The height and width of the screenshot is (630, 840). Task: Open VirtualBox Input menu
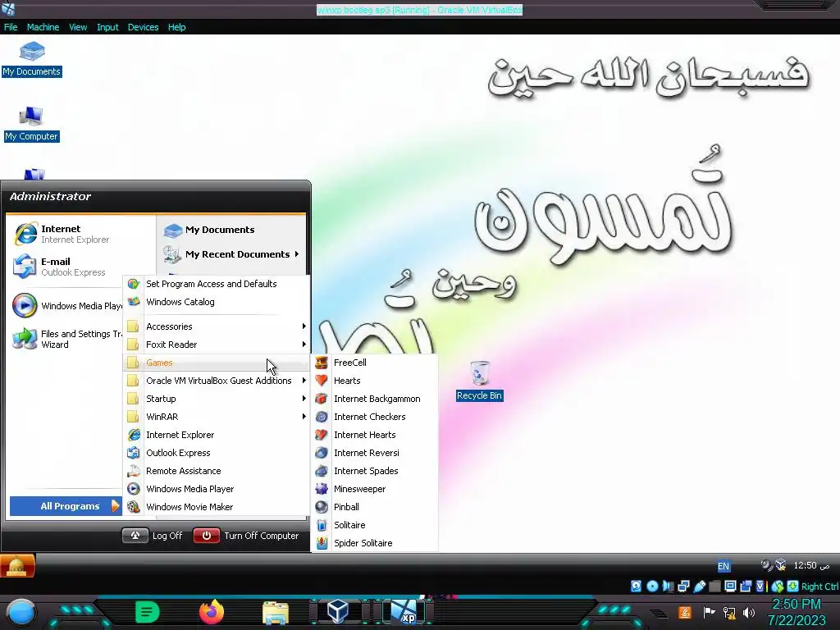tap(107, 27)
